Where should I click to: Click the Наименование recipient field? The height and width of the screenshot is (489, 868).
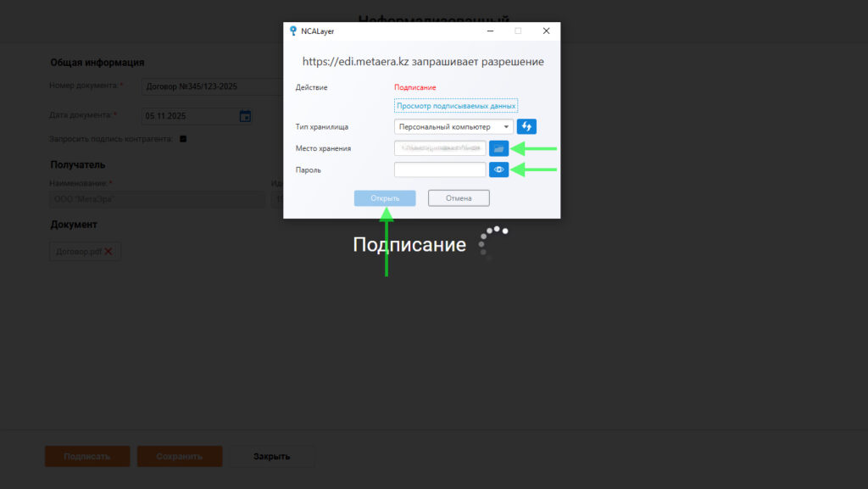coord(157,200)
